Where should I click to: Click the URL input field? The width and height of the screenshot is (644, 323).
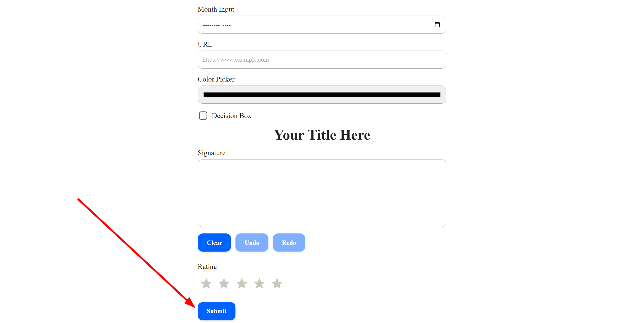(321, 59)
